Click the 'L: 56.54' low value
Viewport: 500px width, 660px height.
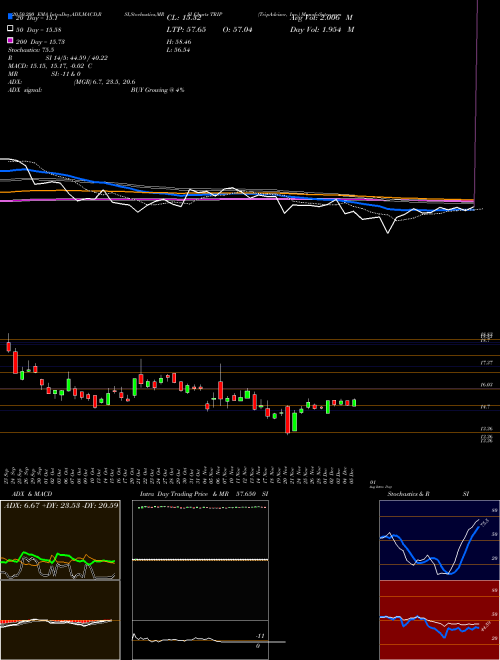tap(179, 50)
